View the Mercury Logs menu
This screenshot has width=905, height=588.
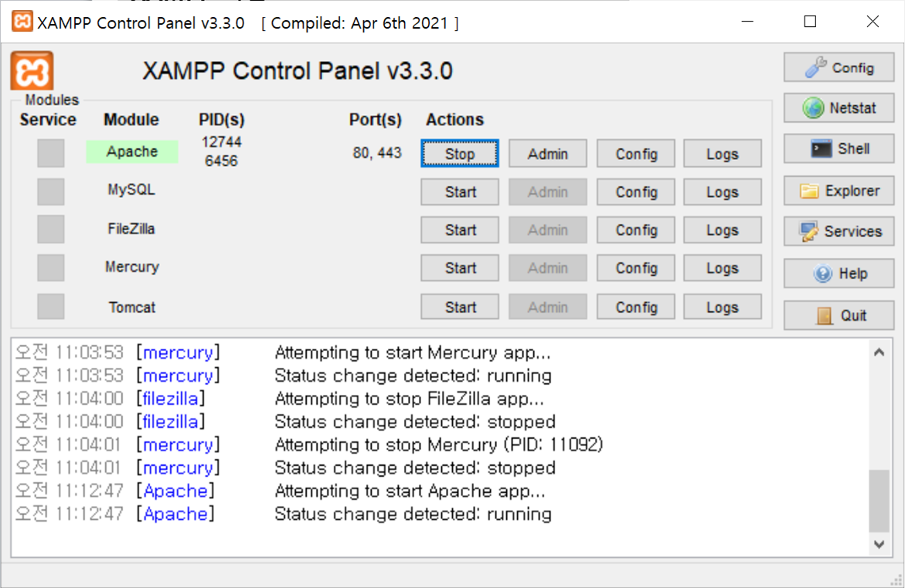(x=723, y=268)
